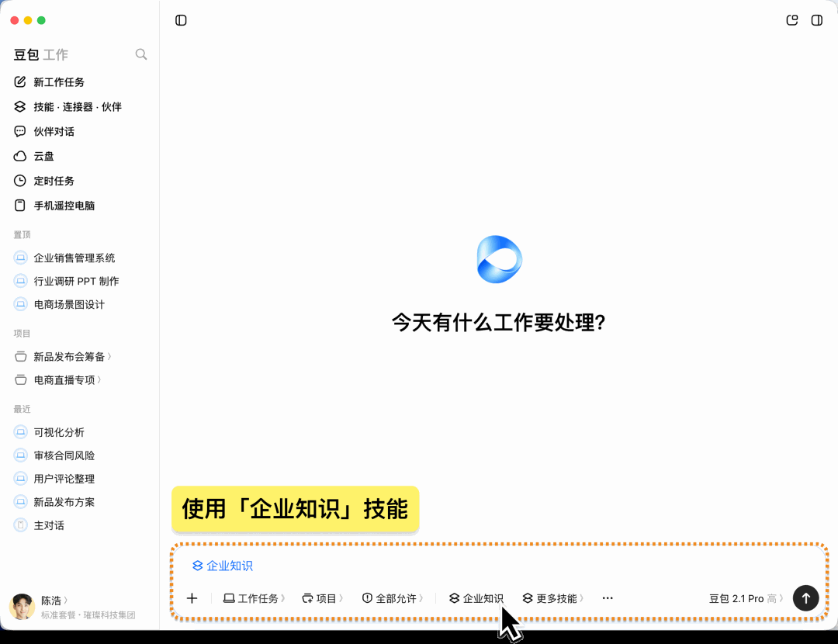Viewport: 838px width, 644px height.
Task: Click the folder icon beside 电商直播专项
Action: point(21,380)
